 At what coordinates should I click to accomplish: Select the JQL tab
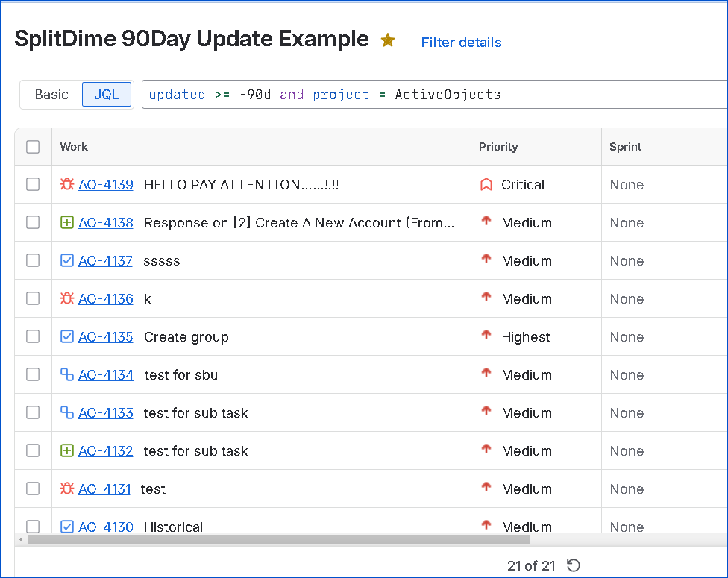tap(106, 94)
